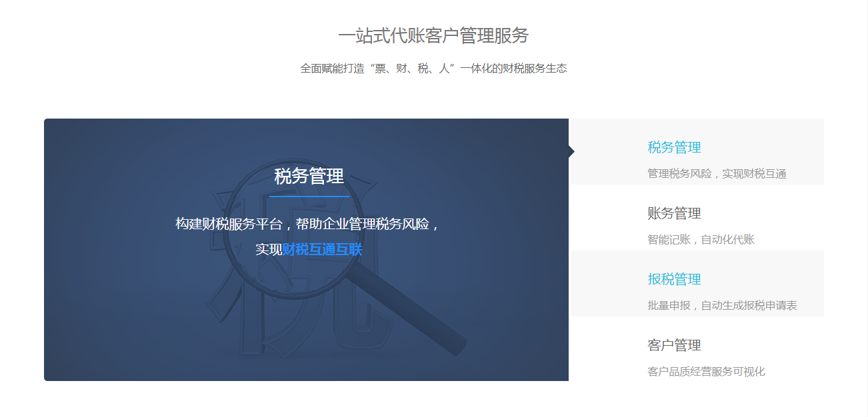Viewport: 868px width, 417px height.
Task: Click the highlighted 财税互通互联 text
Action: [322, 250]
